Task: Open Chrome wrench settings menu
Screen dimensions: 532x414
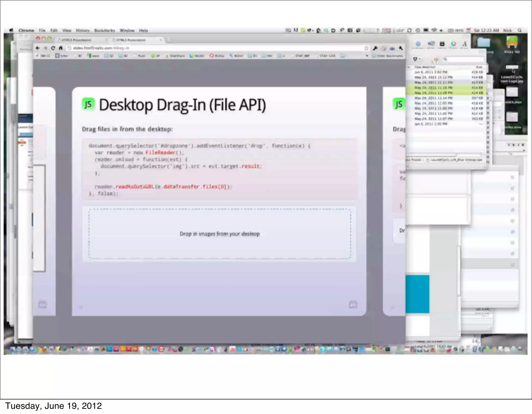Action: 401,48
